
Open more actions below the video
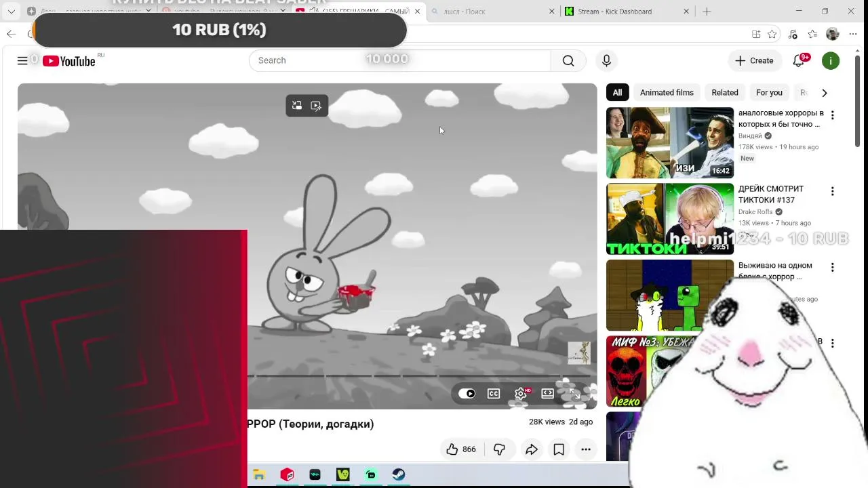pyautogui.click(x=586, y=449)
